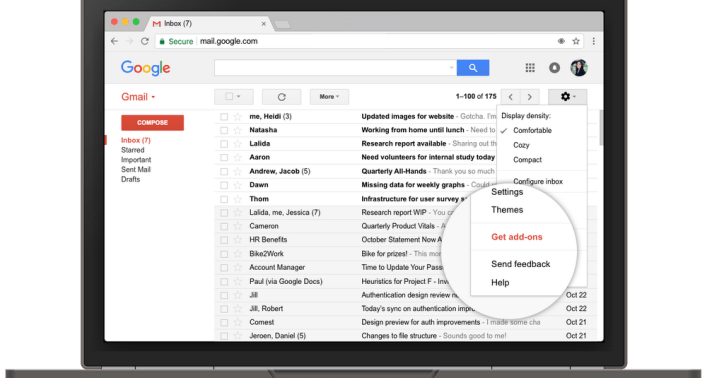Choose Get add-ons from settings menu
Image resolution: width=707 pixels, height=378 pixels.
click(x=517, y=237)
